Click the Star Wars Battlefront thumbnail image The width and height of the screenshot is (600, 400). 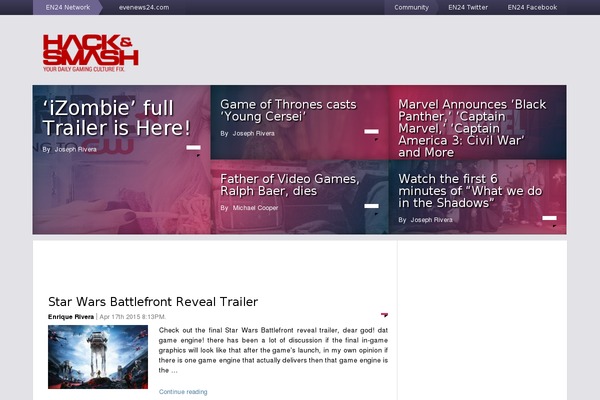coord(98,357)
